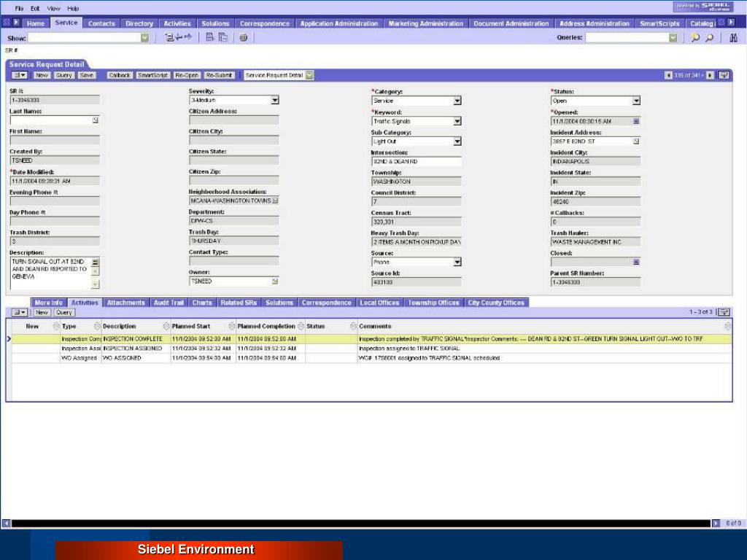The image size is (747, 560).
Task: Click the SmartScript button
Action: (152, 75)
